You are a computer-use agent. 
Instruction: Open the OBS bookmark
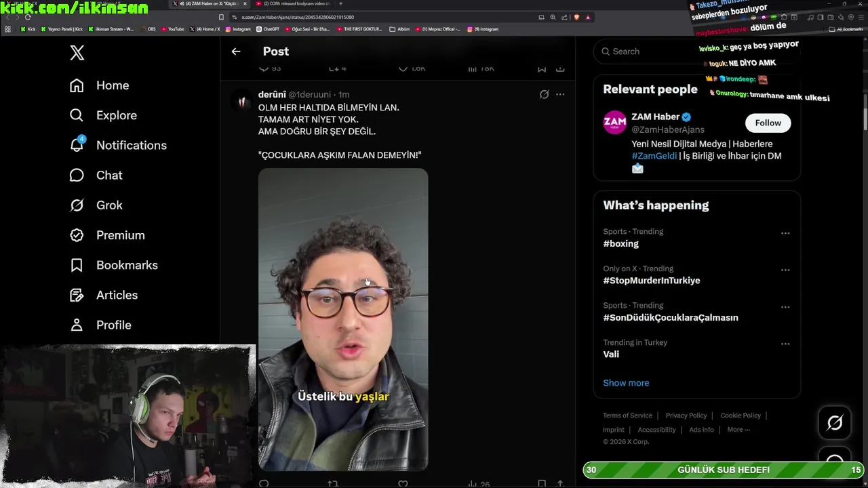pyautogui.click(x=148, y=29)
